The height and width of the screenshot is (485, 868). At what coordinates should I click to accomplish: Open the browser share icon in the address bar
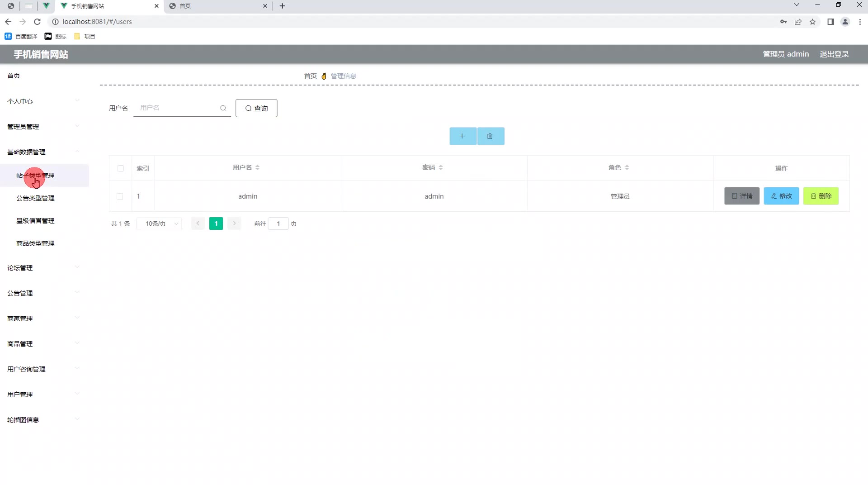tap(798, 22)
